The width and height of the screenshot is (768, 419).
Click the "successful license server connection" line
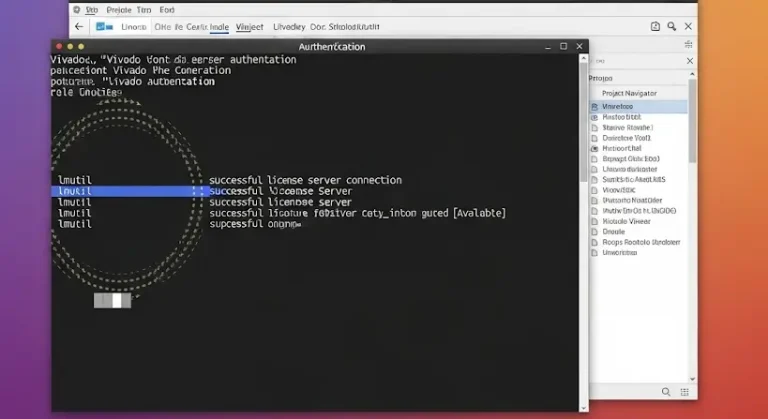(306, 180)
